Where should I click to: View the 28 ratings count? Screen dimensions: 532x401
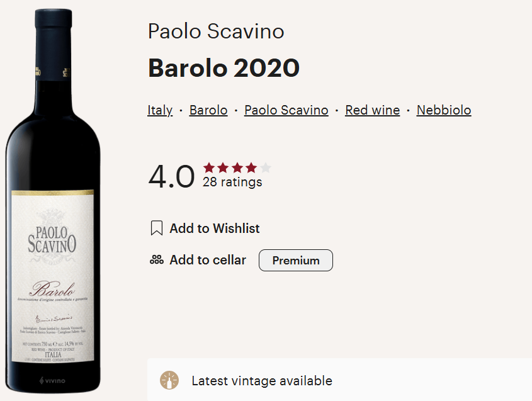[232, 183]
